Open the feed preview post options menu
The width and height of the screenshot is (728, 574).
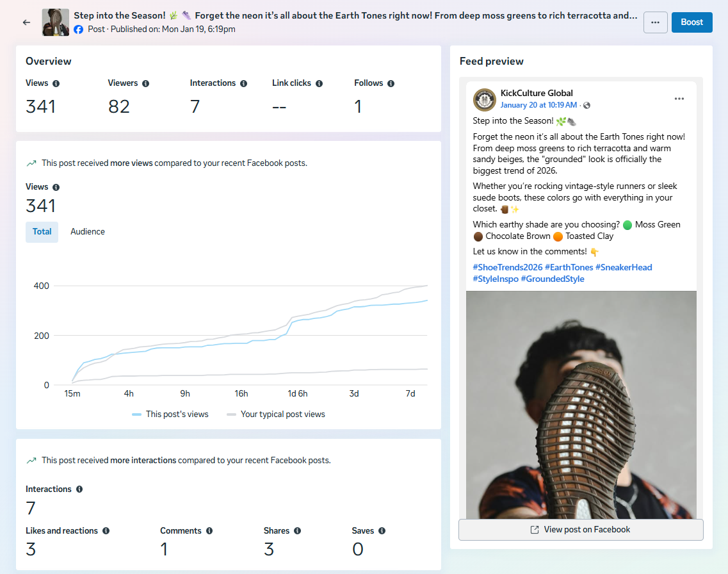pos(679,99)
